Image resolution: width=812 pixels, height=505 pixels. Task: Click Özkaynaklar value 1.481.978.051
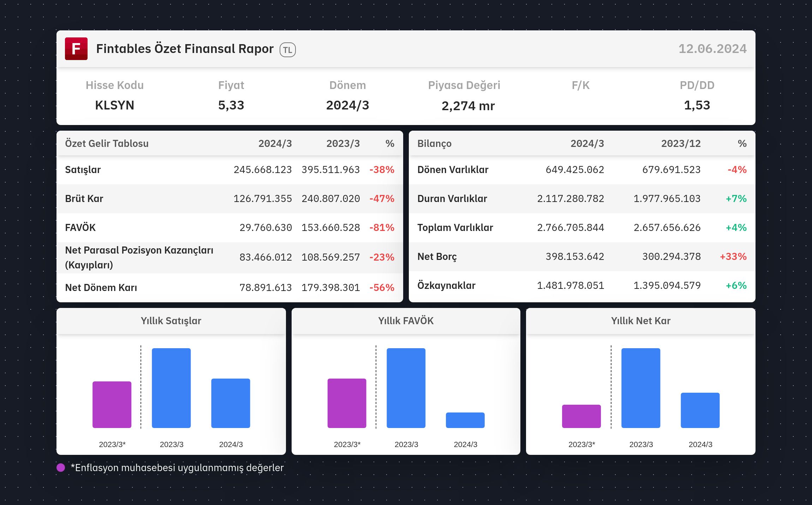click(x=571, y=285)
